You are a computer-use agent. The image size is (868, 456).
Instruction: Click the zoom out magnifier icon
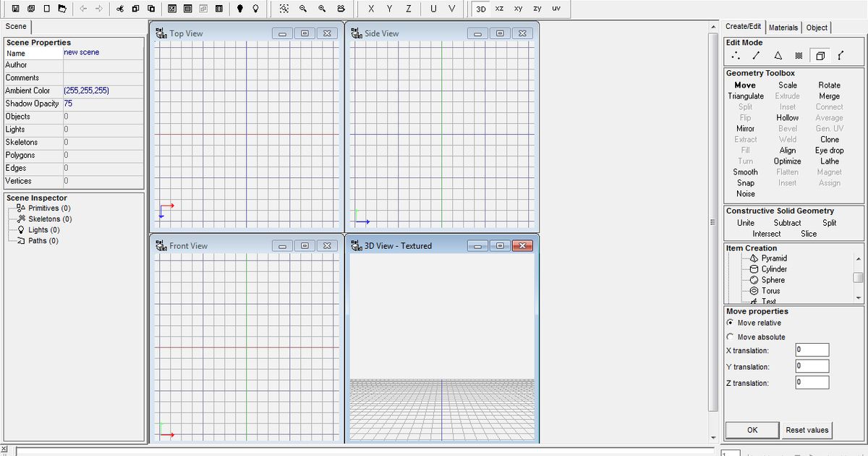pyautogui.click(x=303, y=9)
